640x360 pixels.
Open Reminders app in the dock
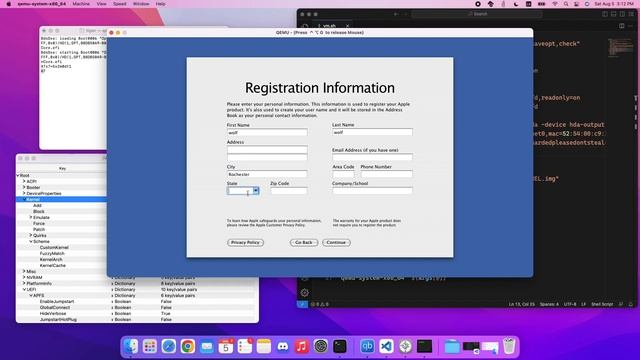click(245, 346)
